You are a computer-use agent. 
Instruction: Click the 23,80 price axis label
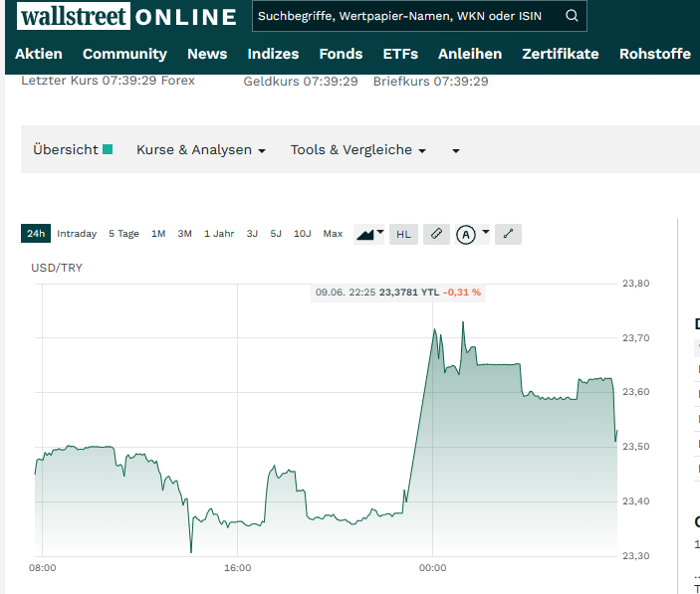636,284
